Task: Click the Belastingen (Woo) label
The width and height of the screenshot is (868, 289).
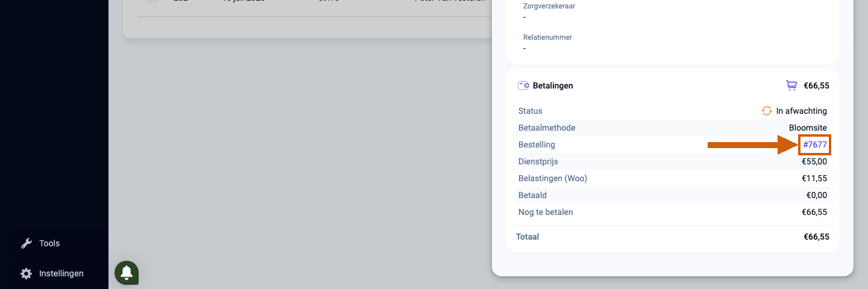Action: pos(553,178)
